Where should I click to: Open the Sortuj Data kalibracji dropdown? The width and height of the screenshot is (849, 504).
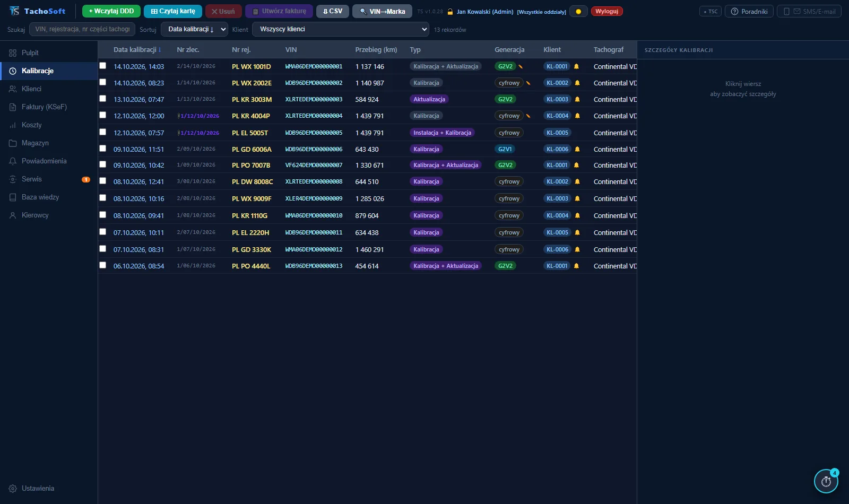coord(194,29)
